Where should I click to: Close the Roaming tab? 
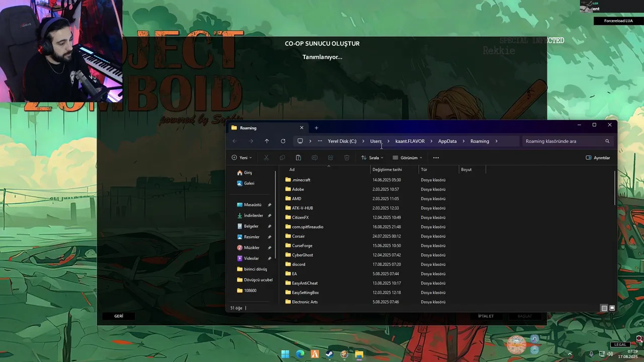click(x=301, y=128)
